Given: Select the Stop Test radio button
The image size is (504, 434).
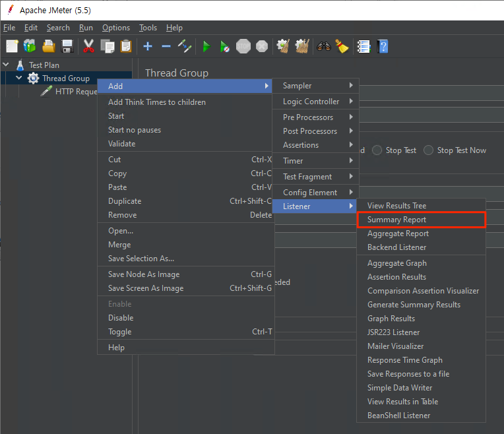Looking at the screenshot, I should click(x=377, y=150).
